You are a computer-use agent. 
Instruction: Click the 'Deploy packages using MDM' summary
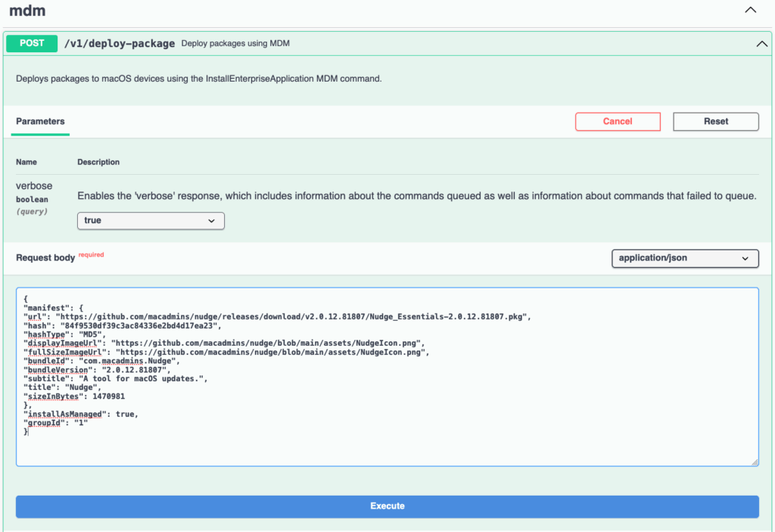[235, 44]
